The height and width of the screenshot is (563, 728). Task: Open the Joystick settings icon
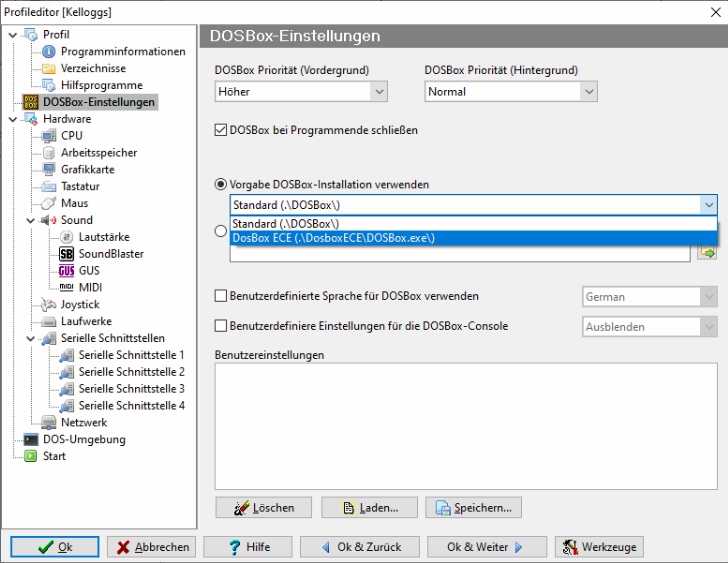(x=49, y=305)
